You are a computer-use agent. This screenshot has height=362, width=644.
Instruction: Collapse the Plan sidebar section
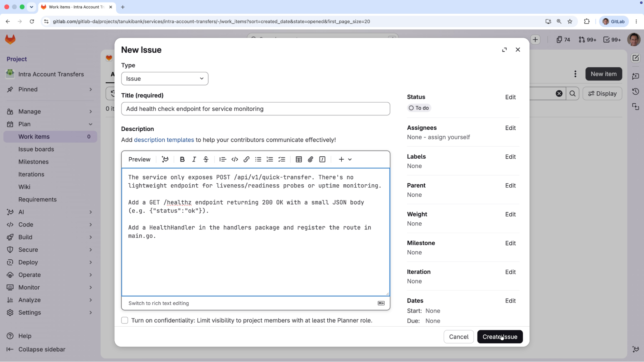50,124
